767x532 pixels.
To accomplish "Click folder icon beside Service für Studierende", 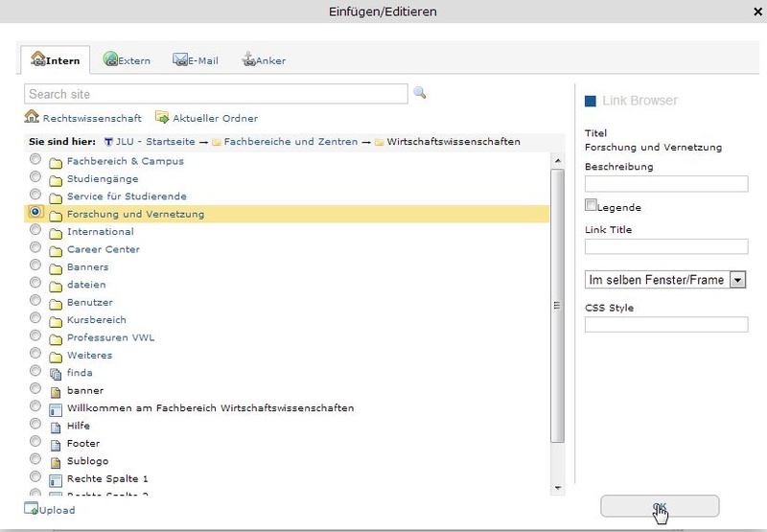I will point(56,198).
